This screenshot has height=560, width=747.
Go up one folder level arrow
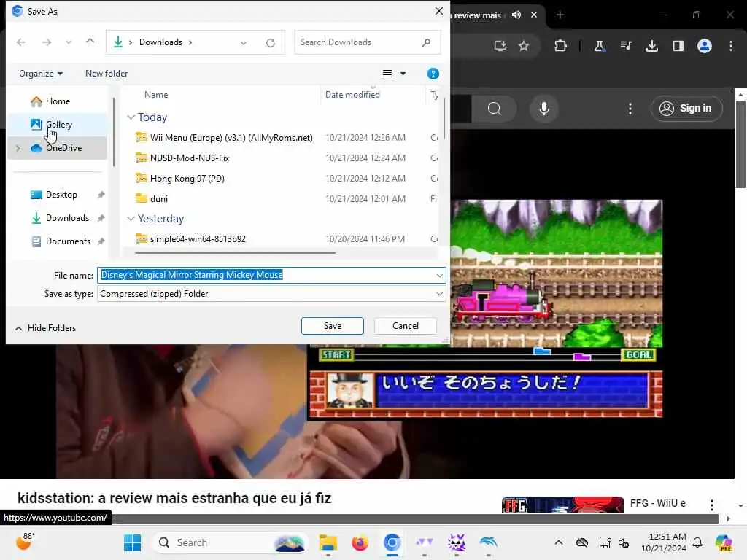coord(90,42)
